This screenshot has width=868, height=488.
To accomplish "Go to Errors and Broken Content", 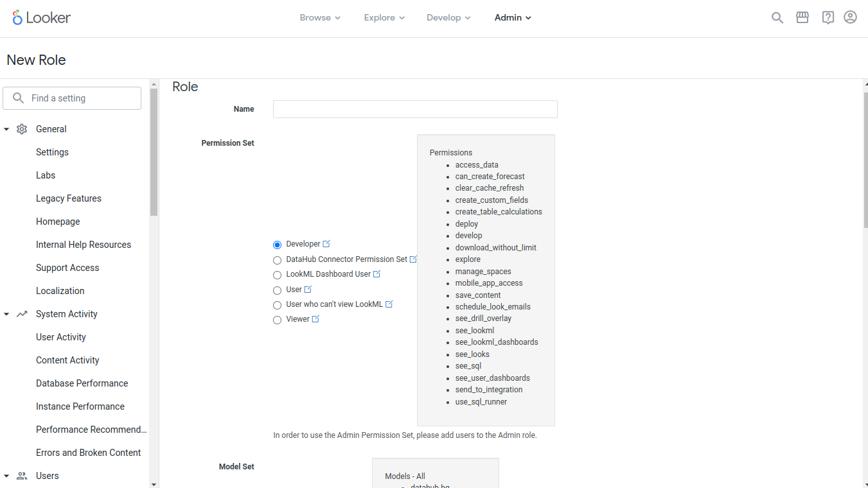I will coord(89,453).
